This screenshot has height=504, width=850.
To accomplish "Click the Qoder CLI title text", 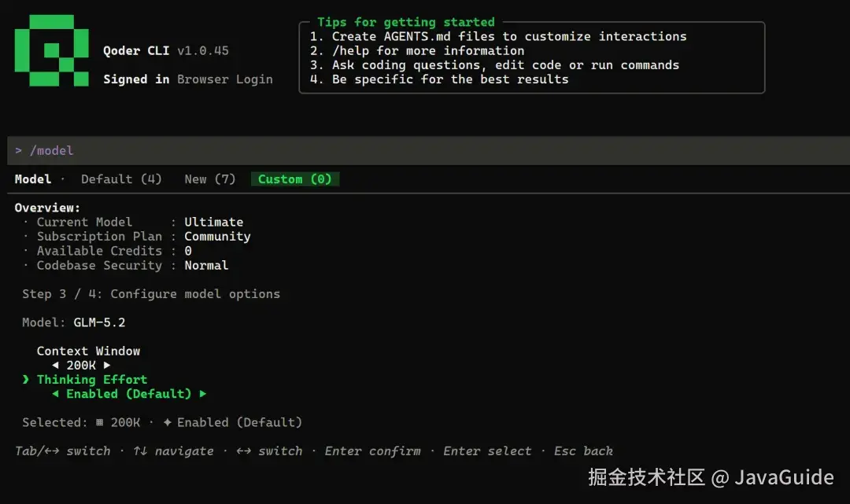I will coord(136,51).
